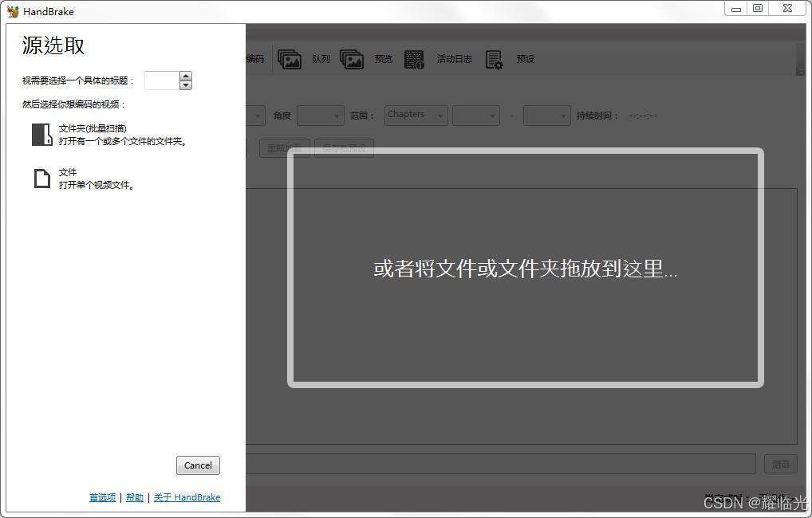Screen dimensions: 812x518
Task: Click the 浏览 browse button
Action: 780,464
